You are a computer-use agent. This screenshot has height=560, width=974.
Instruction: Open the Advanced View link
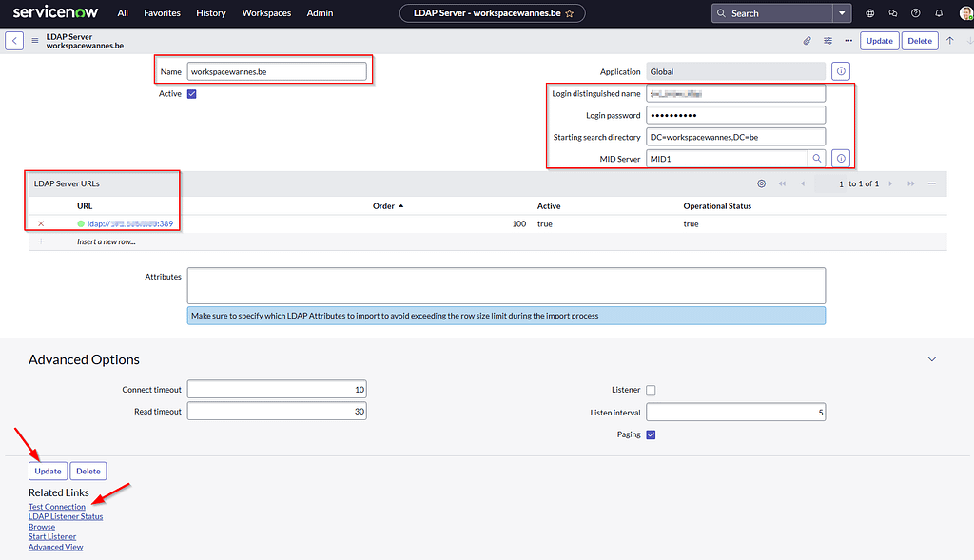point(56,547)
